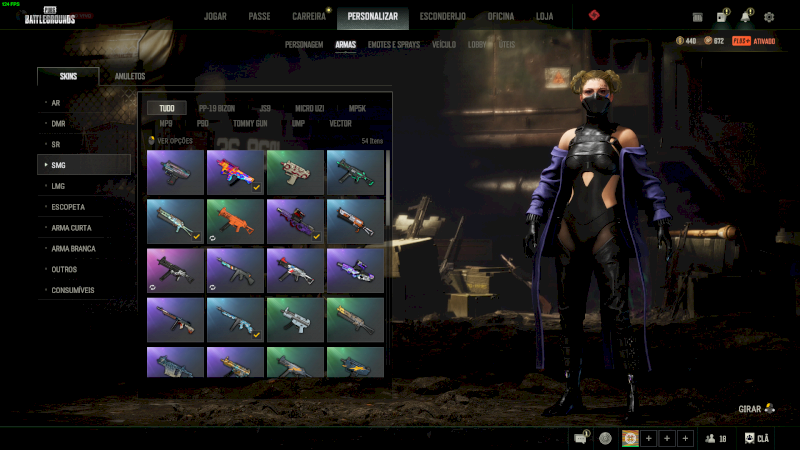Toggle VER OPÇÕES view options
Screen dimensions: 800x450
click(x=170, y=141)
